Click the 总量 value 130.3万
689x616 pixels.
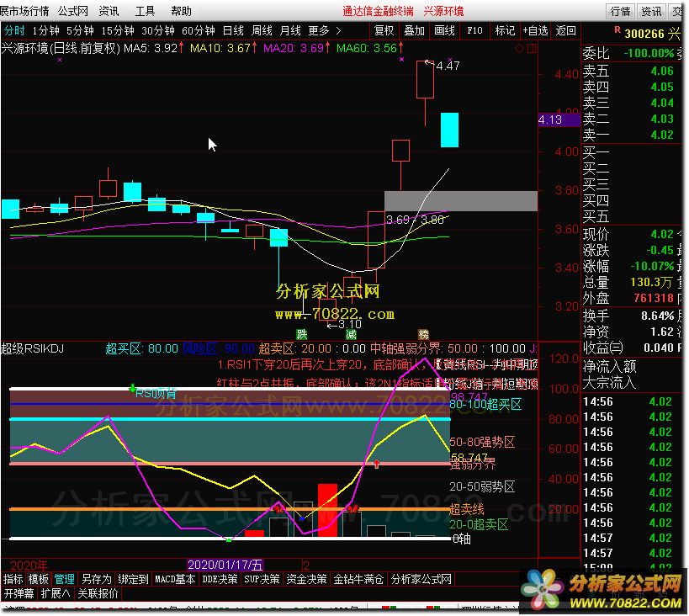click(651, 282)
